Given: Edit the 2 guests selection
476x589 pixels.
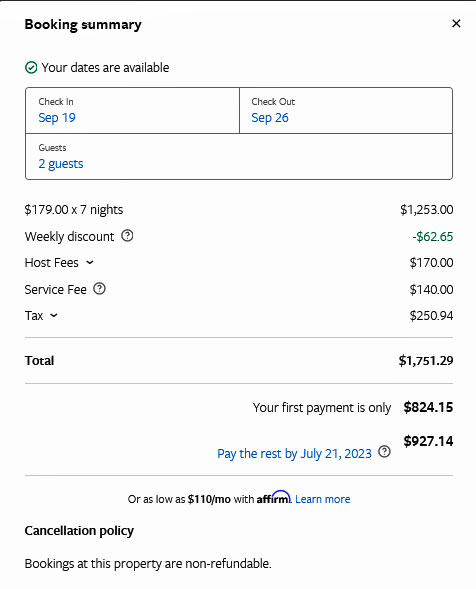Looking at the screenshot, I should click(x=239, y=156).
